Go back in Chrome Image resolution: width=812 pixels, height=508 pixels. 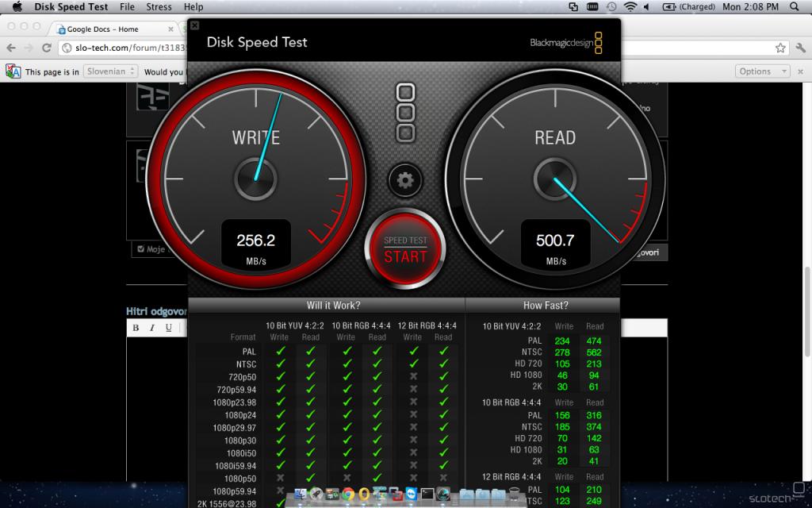point(11,48)
